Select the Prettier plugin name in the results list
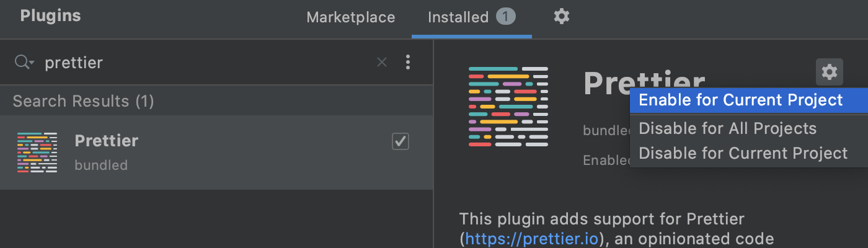The width and height of the screenshot is (868, 248). [107, 141]
